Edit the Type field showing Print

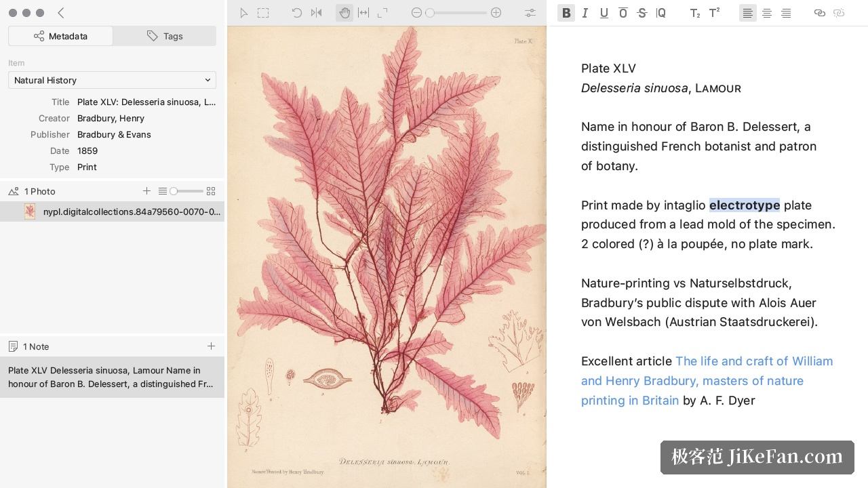click(146, 167)
